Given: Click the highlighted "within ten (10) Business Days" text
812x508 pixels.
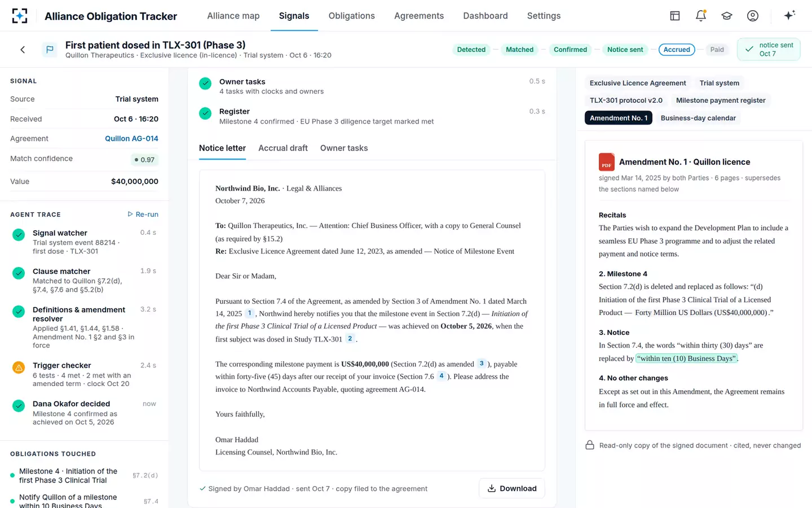Looking at the screenshot, I should (x=686, y=358).
